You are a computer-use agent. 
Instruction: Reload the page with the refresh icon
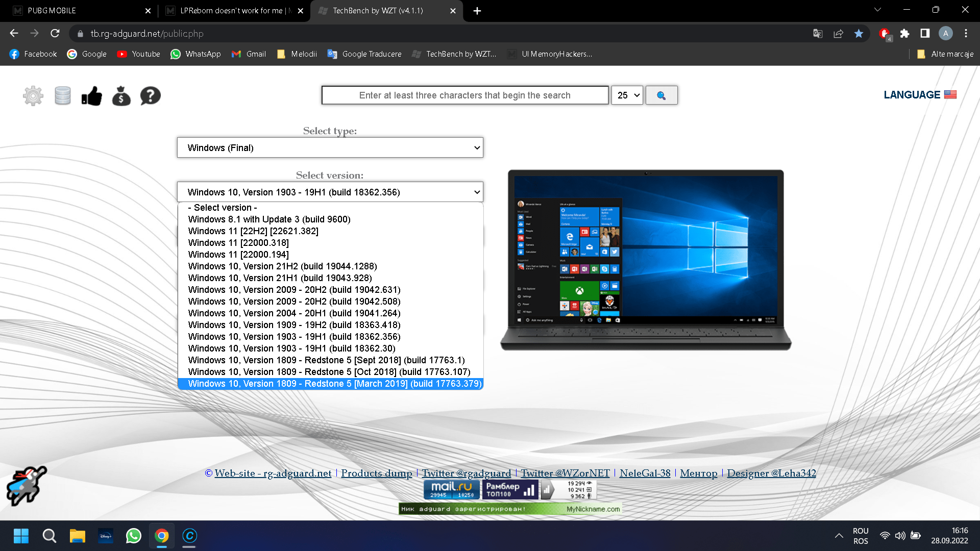coord(55,34)
